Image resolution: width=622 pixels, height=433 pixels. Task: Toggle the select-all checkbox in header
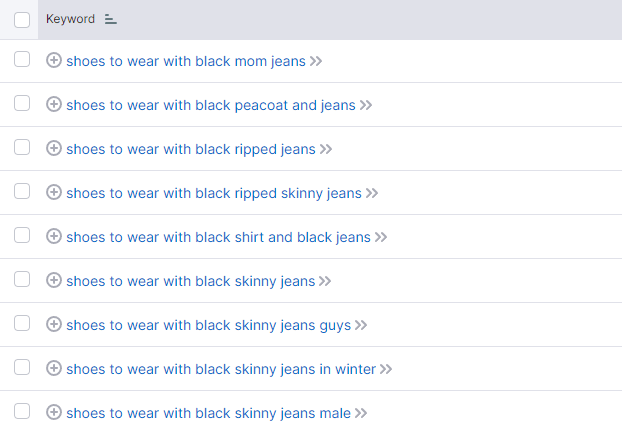tap(22, 20)
